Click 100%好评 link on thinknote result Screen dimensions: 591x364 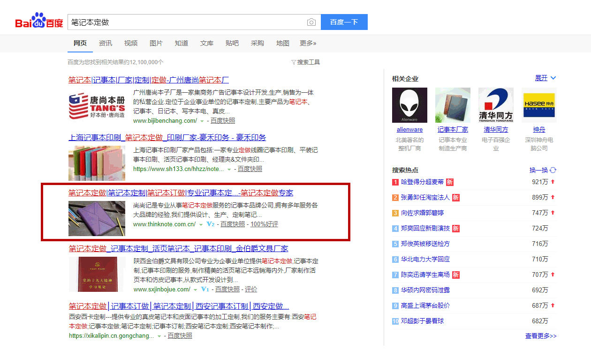pyautogui.click(x=264, y=224)
